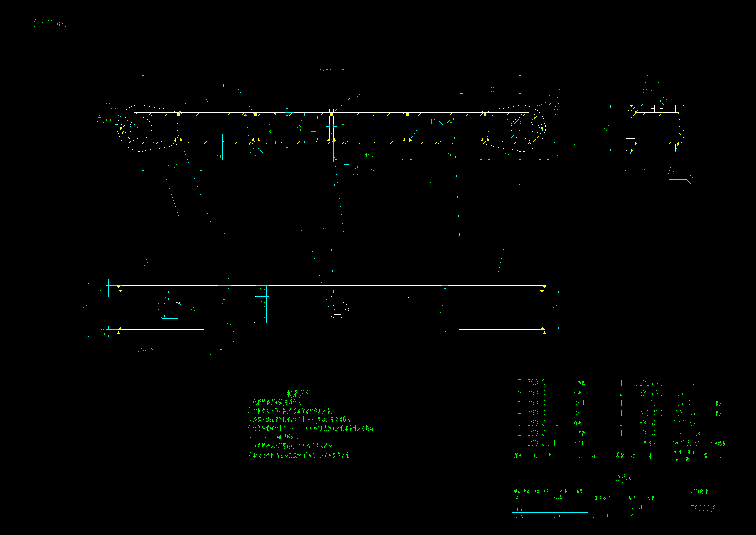This screenshot has height=535, width=756.
Task: Click the 审核 label in title block
Action: tap(519, 510)
